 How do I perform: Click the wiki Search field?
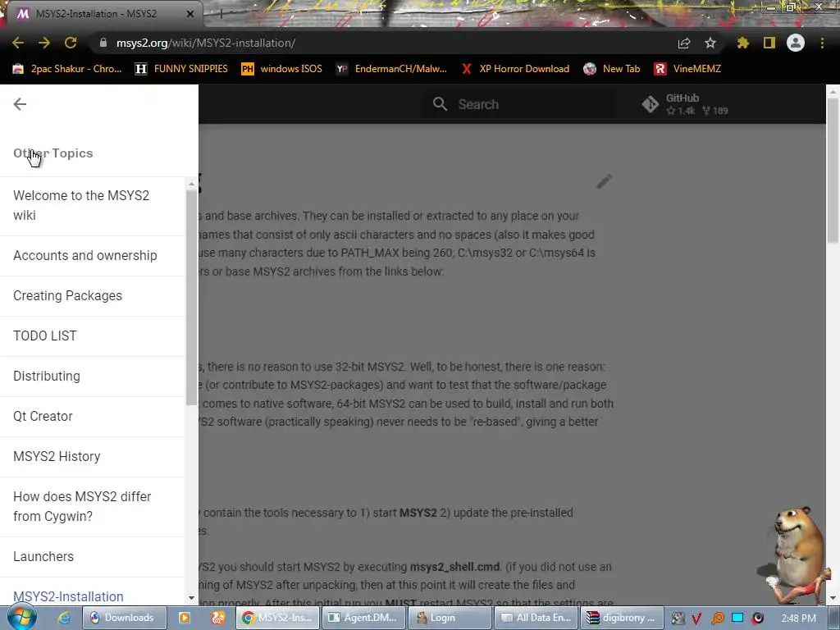(x=519, y=104)
